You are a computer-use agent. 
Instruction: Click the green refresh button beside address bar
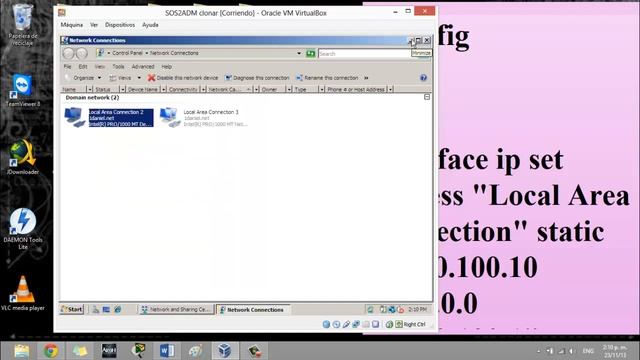coord(311,53)
